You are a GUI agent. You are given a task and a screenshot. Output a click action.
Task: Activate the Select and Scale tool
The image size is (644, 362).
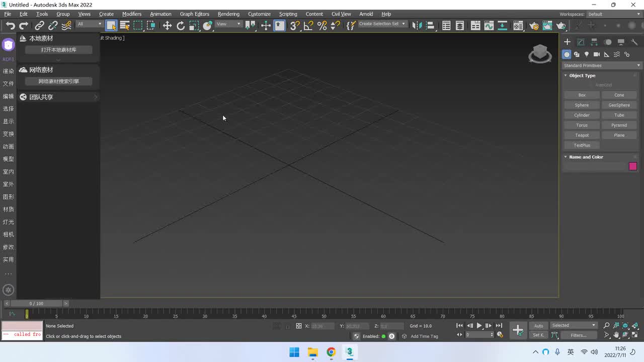(x=194, y=26)
